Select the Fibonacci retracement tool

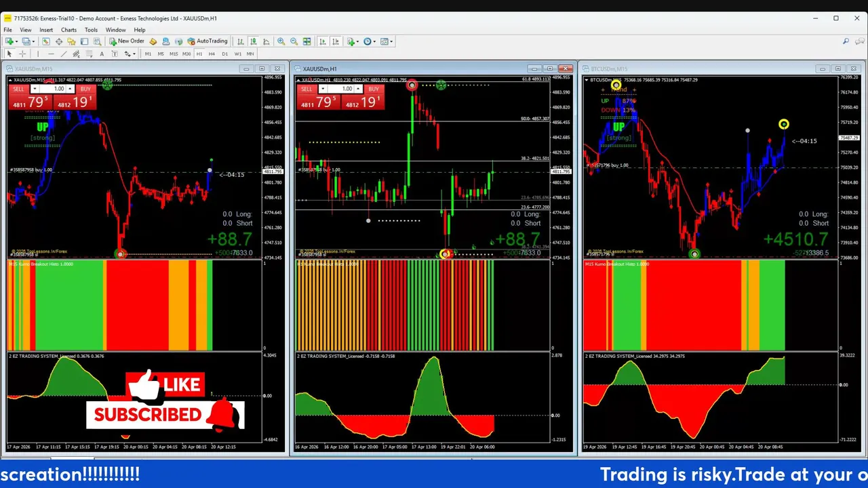point(89,54)
